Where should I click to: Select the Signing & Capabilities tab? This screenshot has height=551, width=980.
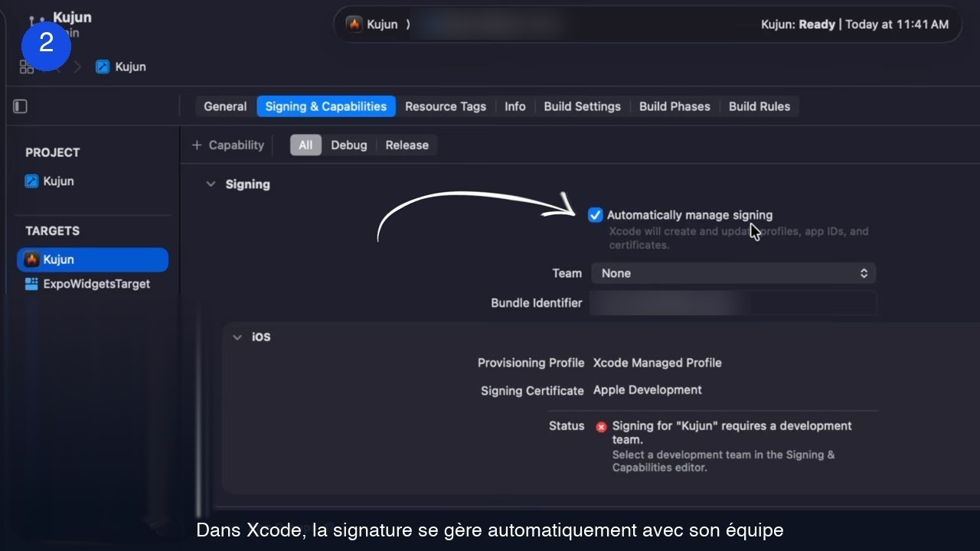[326, 106]
